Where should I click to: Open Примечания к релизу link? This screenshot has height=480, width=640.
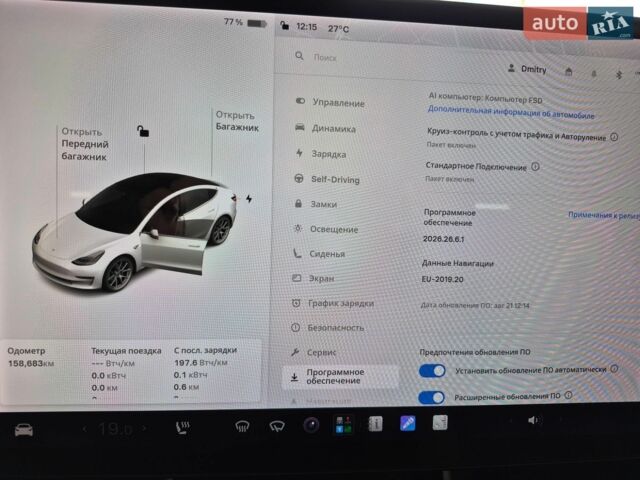604,215
